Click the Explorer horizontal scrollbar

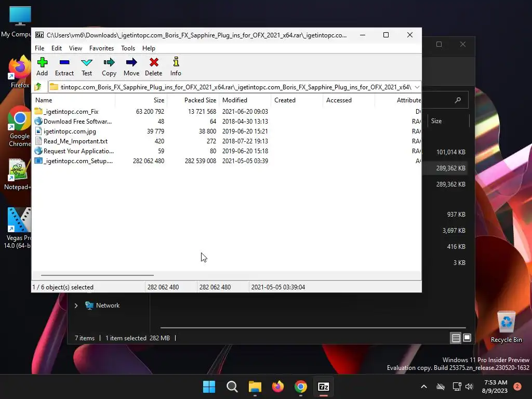tap(313, 328)
